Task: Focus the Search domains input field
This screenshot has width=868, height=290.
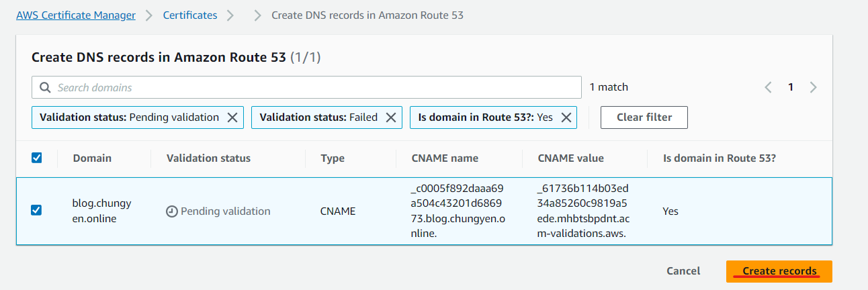Action: (x=306, y=87)
